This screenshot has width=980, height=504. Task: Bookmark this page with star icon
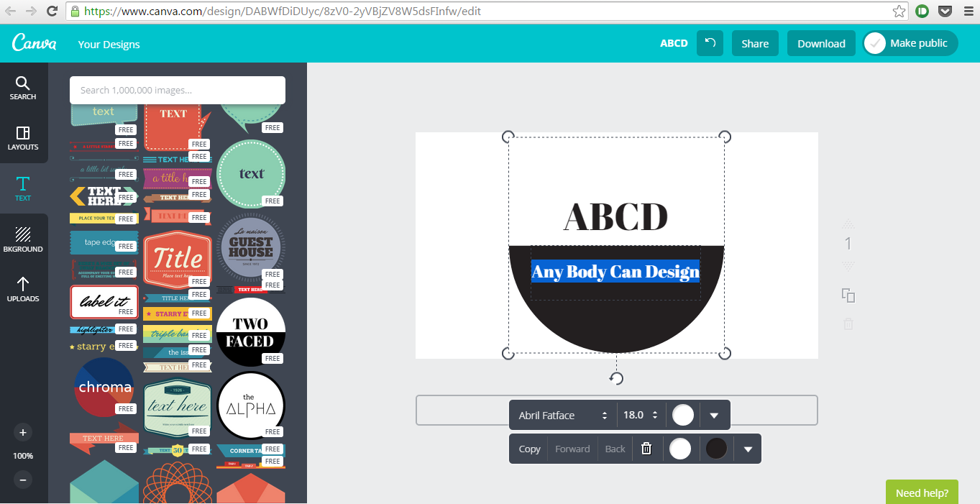[899, 12]
